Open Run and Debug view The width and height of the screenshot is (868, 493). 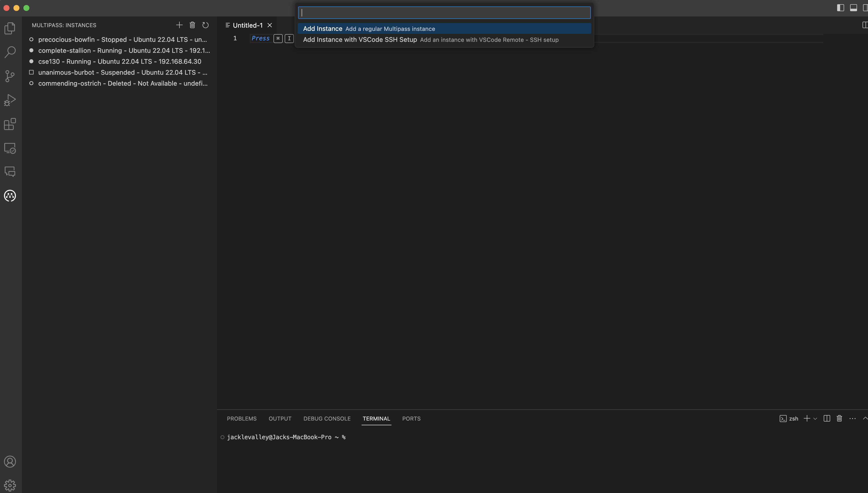[10, 100]
